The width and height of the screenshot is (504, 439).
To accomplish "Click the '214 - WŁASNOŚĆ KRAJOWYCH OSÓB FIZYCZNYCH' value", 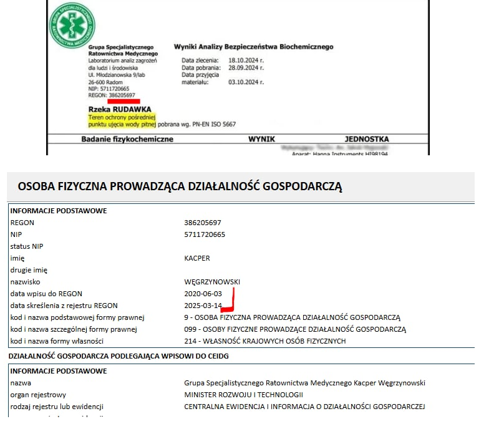I will [x=264, y=341].
